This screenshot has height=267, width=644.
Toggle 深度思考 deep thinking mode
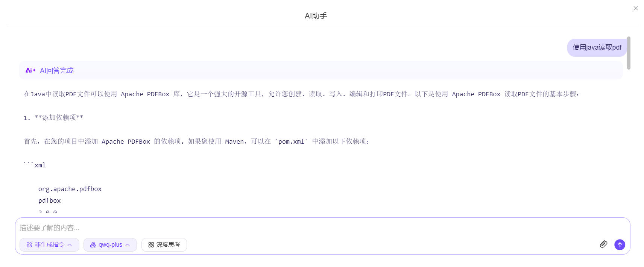[x=164, y=245]
